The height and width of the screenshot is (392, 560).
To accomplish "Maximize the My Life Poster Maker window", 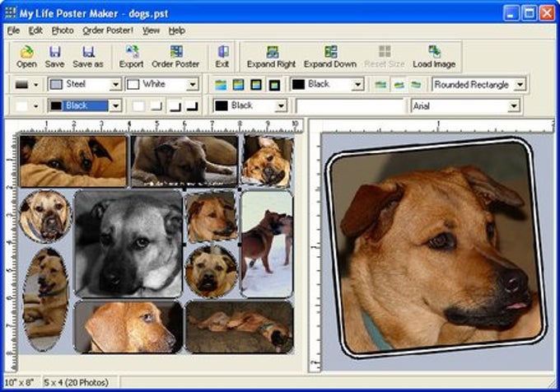I will point(529,13).
